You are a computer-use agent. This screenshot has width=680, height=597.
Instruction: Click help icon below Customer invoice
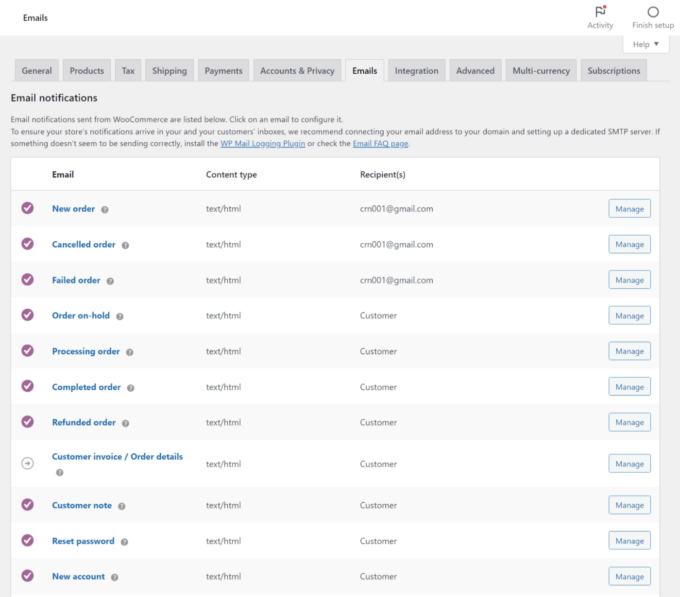pyautogui.click(x=59, y=472)
